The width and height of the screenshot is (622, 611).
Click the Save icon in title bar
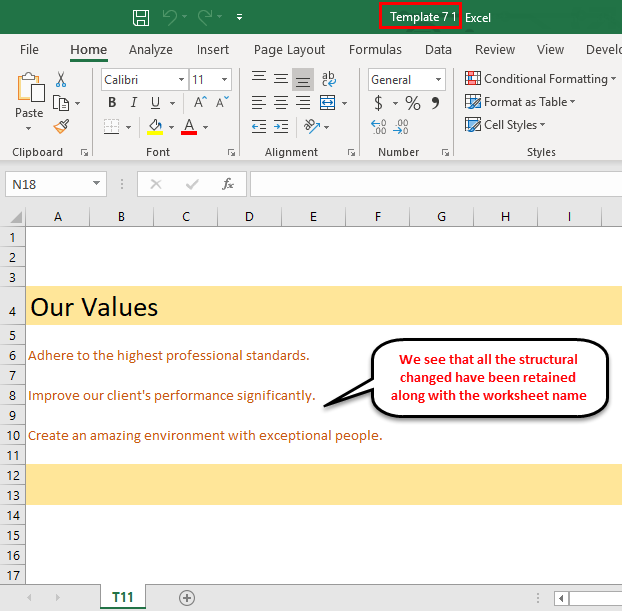pos(141,17)
